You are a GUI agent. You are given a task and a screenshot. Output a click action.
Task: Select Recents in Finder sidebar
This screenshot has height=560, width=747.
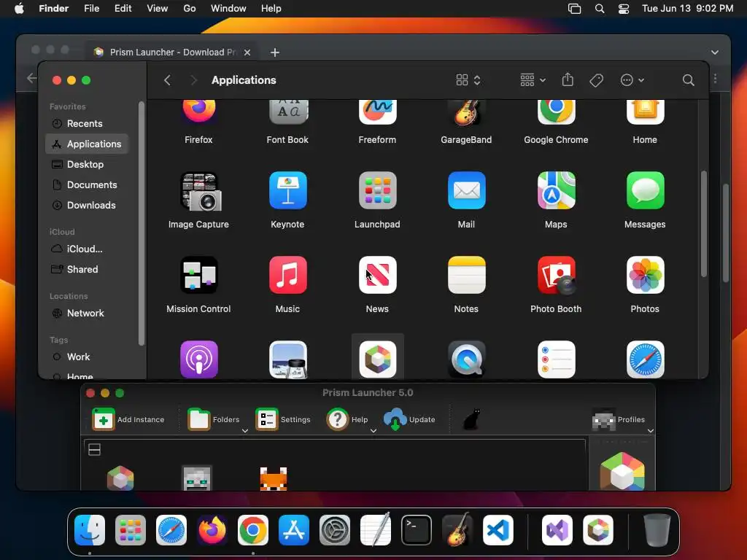87,123
